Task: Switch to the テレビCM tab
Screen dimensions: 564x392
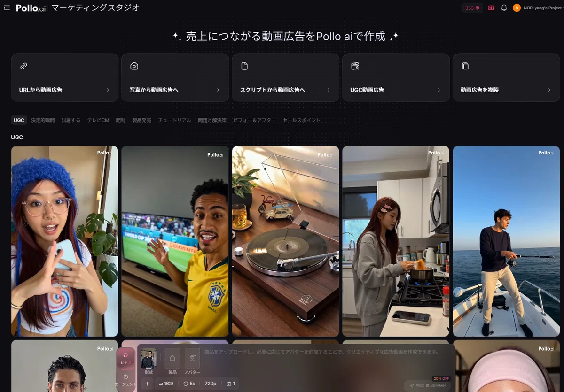Action: [98, 120]
